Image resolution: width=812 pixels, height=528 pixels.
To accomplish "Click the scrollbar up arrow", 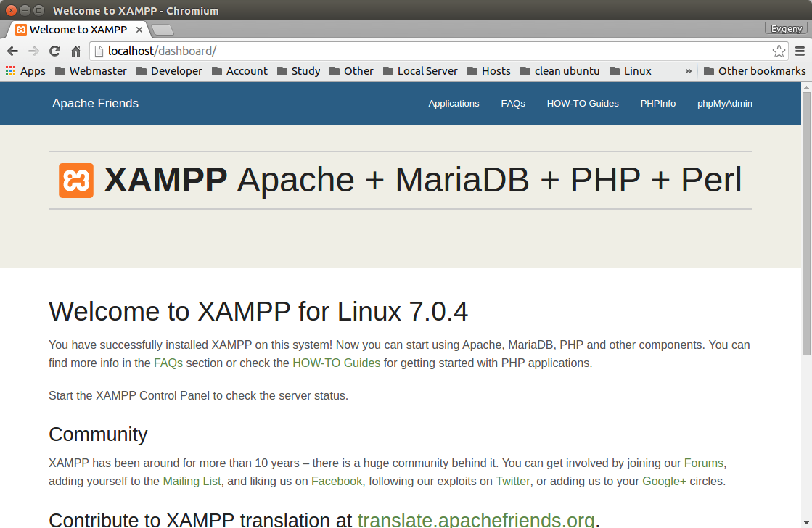I will (806, 87).
